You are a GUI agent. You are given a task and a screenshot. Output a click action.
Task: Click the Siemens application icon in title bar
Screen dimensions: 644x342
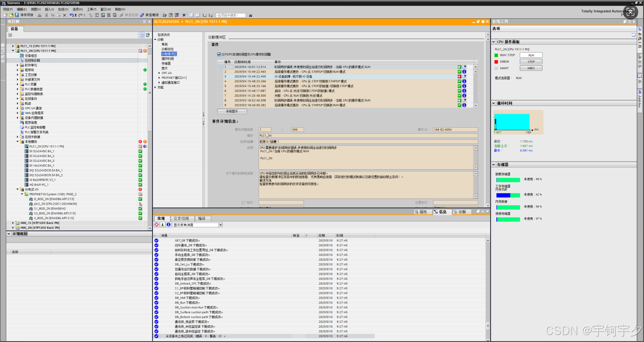tap(3, 3)
